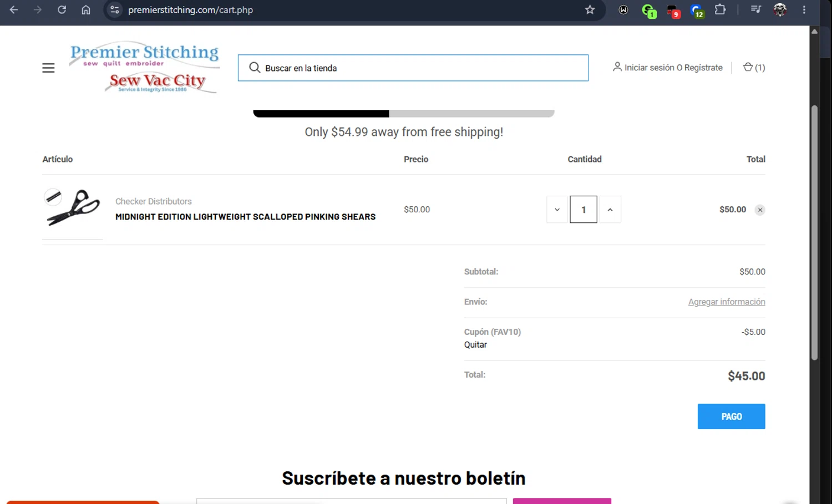Open the green extension with badge 1
The width and height of the screenshot is (832, 504).
coord(648,11)
